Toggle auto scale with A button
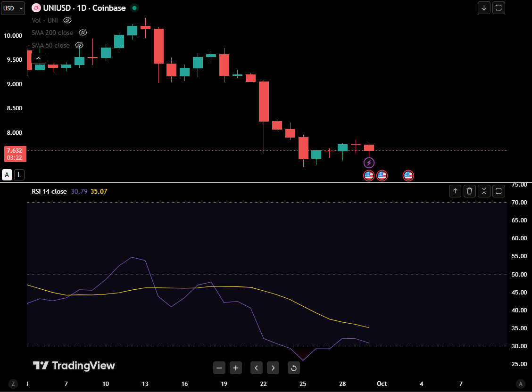The height and width of the screenshot is (392, 532). [7, 175]
